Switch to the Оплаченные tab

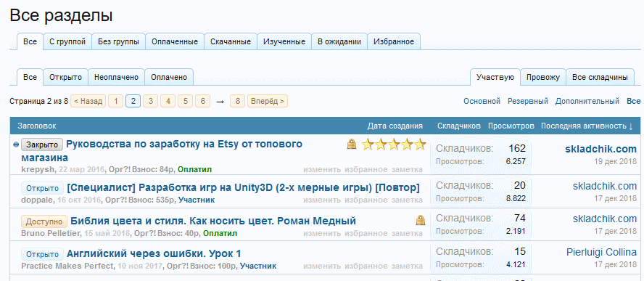175,41
